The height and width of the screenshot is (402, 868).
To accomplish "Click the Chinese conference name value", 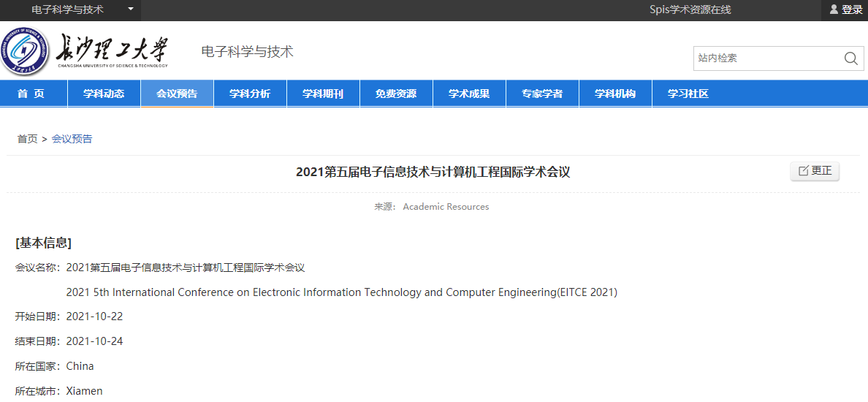I will pos(186,268).
